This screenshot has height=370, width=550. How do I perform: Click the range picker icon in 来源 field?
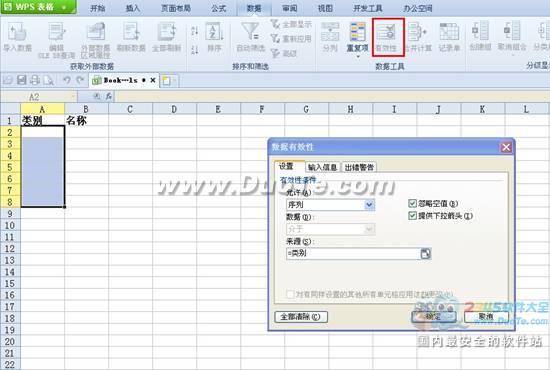click(x=425, y=253)
